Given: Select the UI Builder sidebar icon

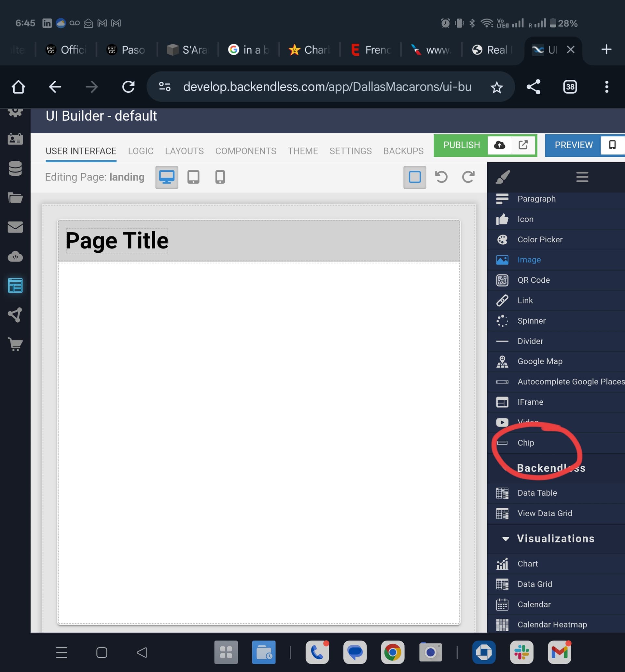Looking at the screenshot, I should [x=15, y=286].
